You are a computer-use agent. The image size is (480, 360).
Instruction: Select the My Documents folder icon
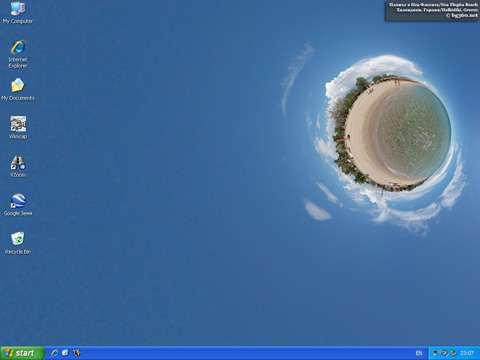click(x=18, y=89)
